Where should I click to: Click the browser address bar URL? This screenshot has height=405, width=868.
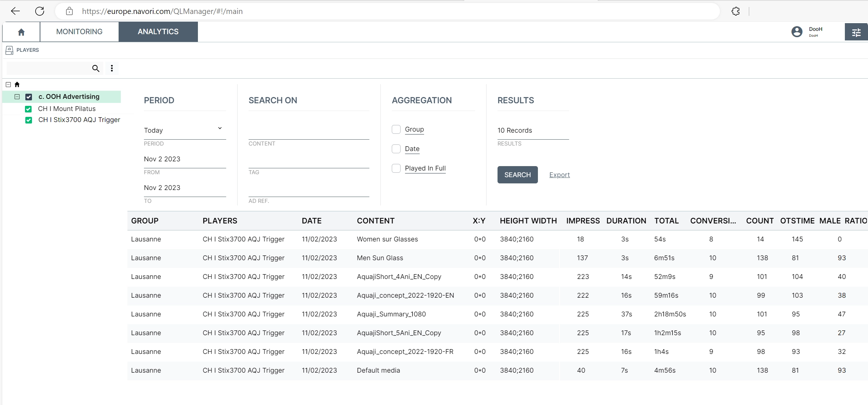click(162, 11)
